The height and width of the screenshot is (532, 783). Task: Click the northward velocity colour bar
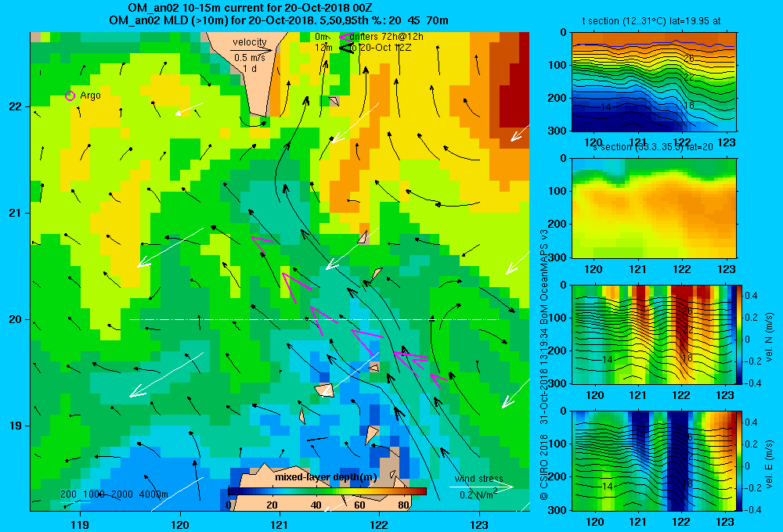tap(740, 334)
